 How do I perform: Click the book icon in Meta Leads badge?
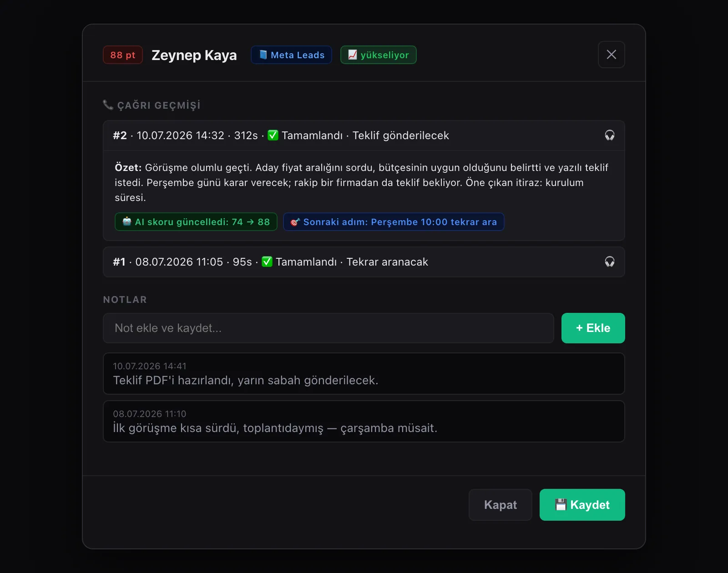coord(263,55)
